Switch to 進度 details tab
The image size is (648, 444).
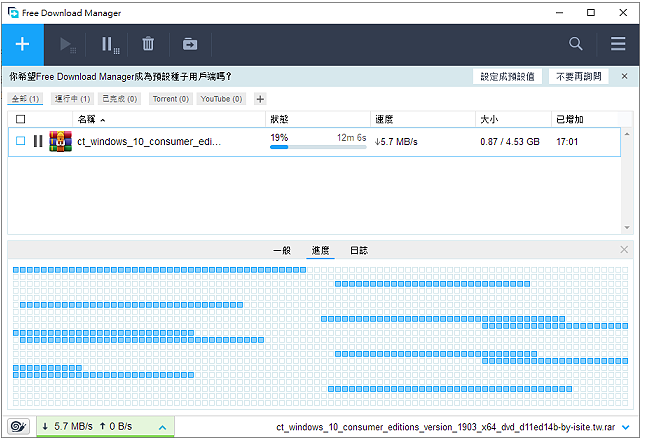320,250
